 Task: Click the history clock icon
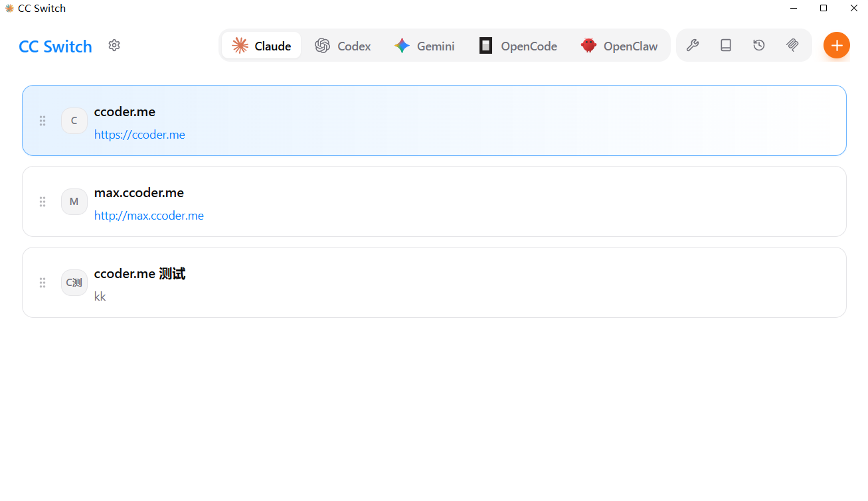pyautogui.click(x=759, y=45)
